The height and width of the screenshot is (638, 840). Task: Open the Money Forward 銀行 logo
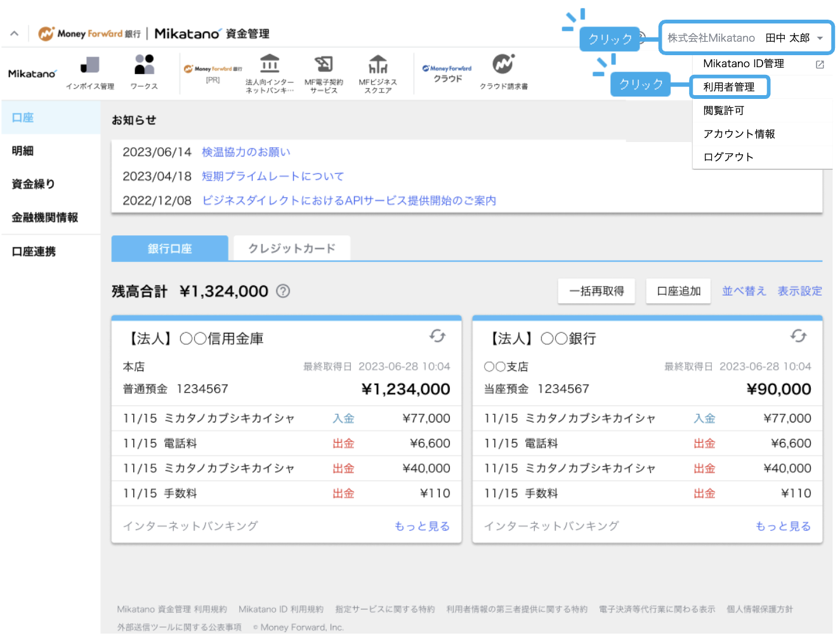click(89, 34)
